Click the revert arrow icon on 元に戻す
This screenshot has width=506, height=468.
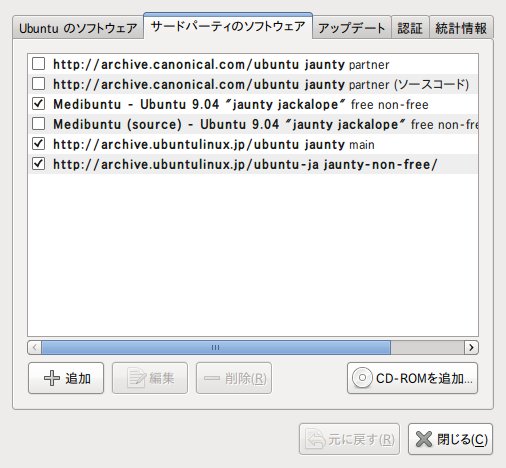(315, 439)
